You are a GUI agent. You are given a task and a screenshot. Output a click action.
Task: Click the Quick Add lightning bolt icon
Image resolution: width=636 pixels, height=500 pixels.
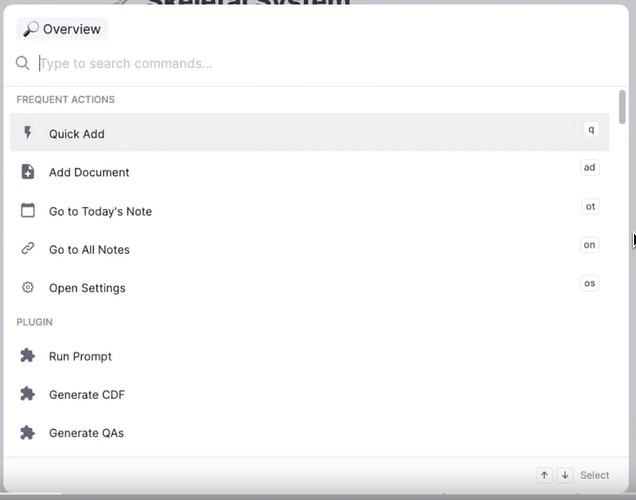tap(28, 133)
